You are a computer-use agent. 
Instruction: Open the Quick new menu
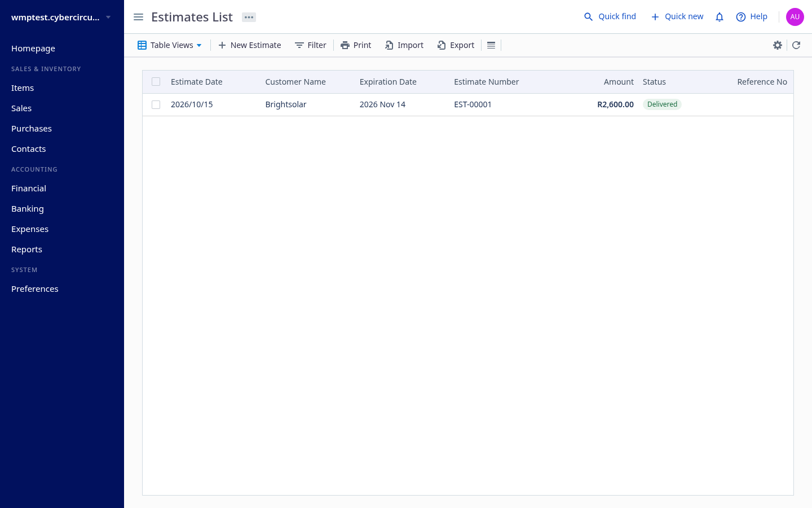tap(677, 17)
